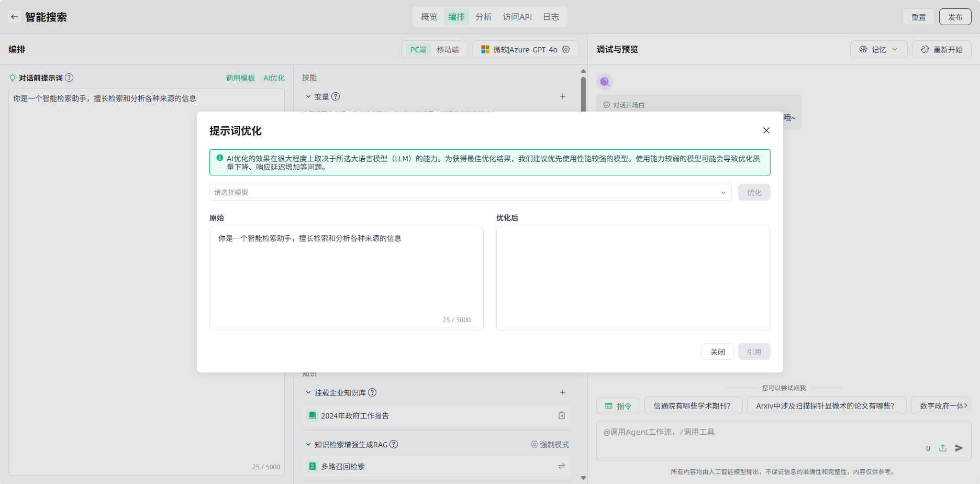Screen dimensions: 980x484
Task: Click the skills panel scrollbar up arrow
Action: click(x=583, y=71)
